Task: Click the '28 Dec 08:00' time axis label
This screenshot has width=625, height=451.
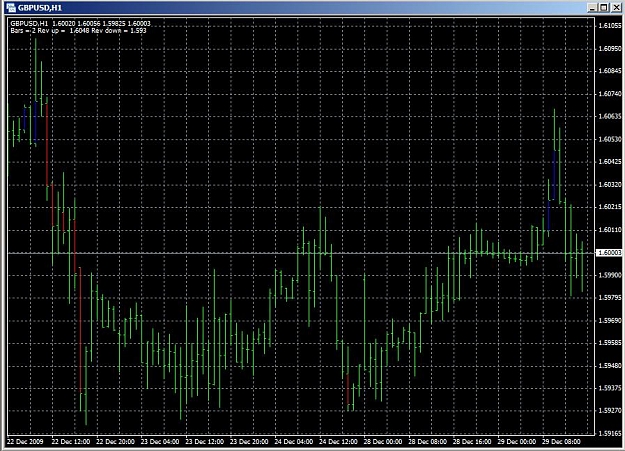Action: (x=428, y=442)
